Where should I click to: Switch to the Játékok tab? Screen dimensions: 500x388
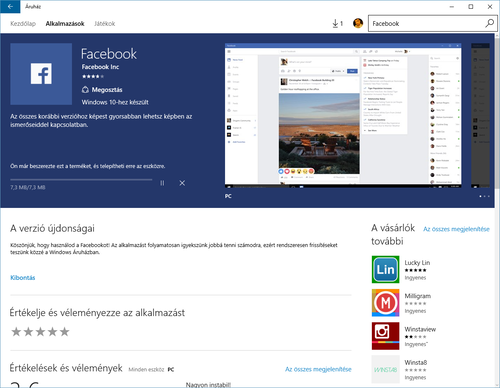pyautogui.click(x=105, y=24)
